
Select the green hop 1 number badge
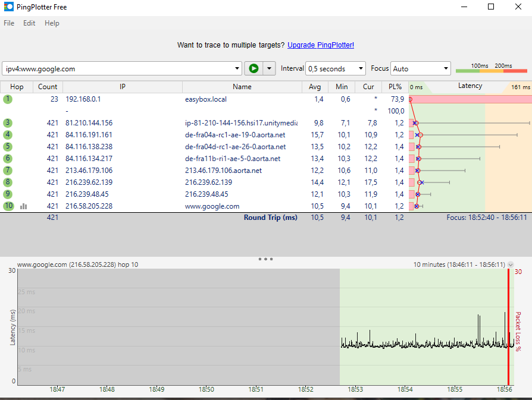click(7, 99)
